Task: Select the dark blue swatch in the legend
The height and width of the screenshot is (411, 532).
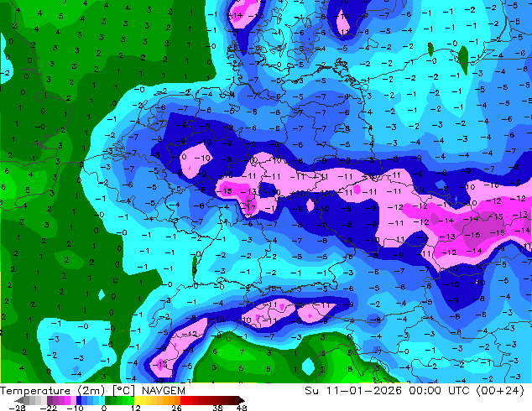Action: [x=79, y=400]
